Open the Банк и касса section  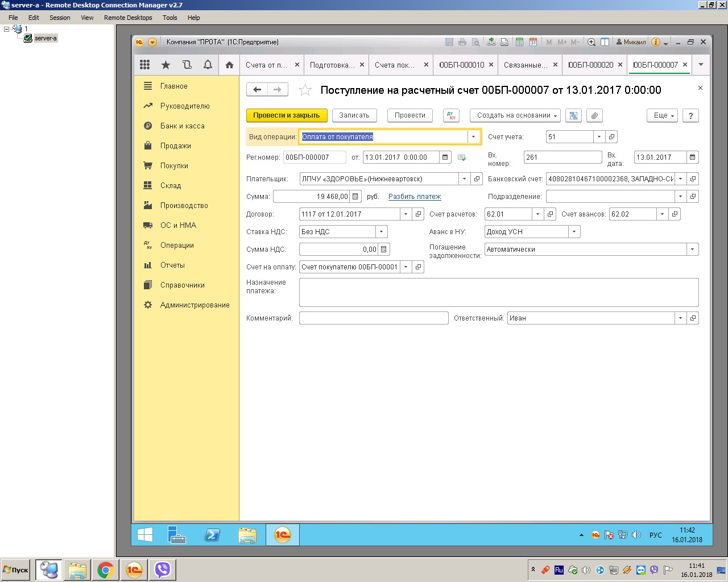(182, 126)
